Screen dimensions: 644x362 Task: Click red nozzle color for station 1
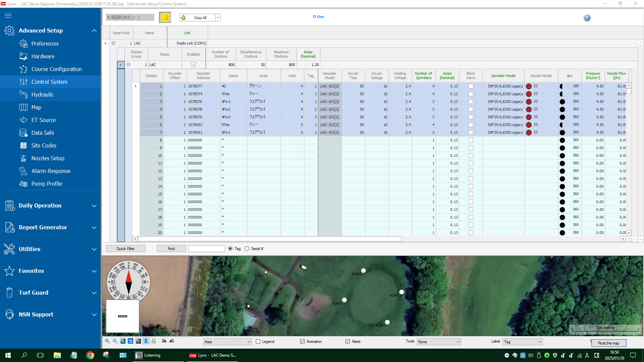coord(529,86)
